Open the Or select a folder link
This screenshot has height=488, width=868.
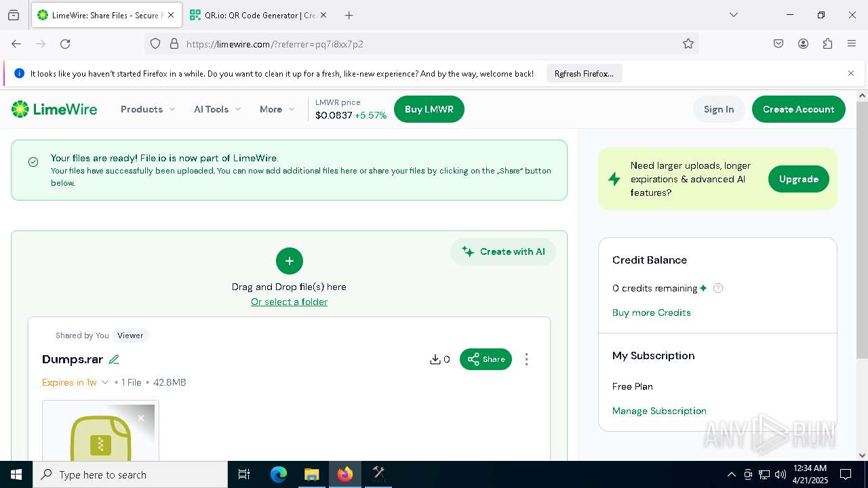pos(289,302)
